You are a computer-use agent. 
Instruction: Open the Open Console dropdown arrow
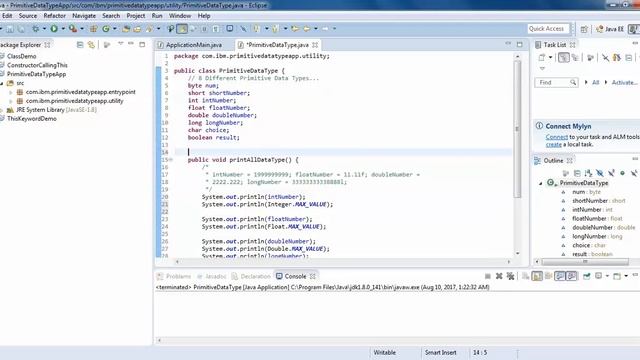(x=626, y=276)
